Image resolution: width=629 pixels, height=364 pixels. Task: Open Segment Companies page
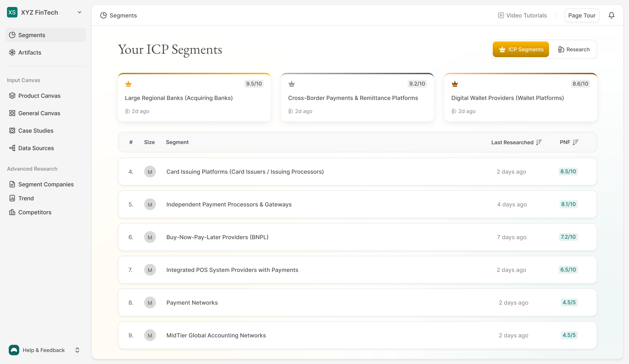46,184
